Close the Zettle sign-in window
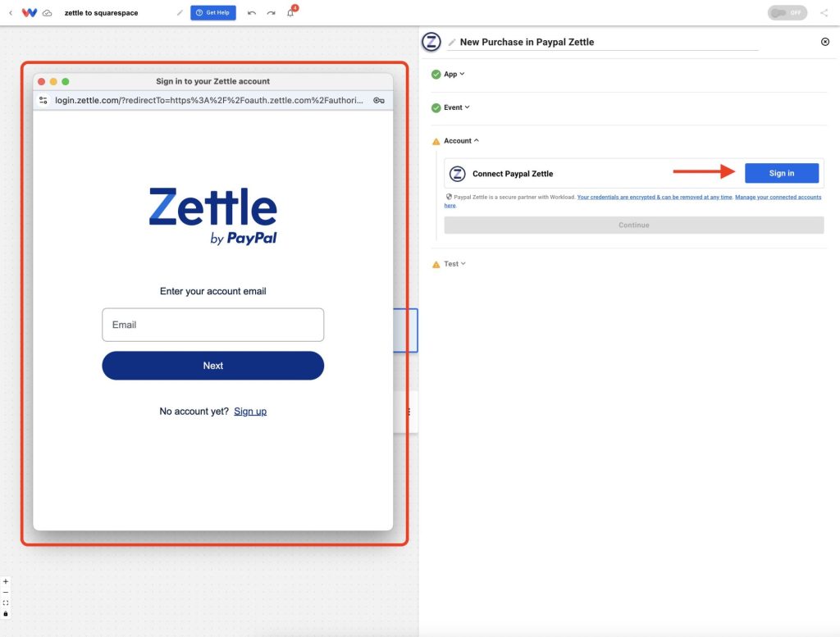 click(41, 81)
